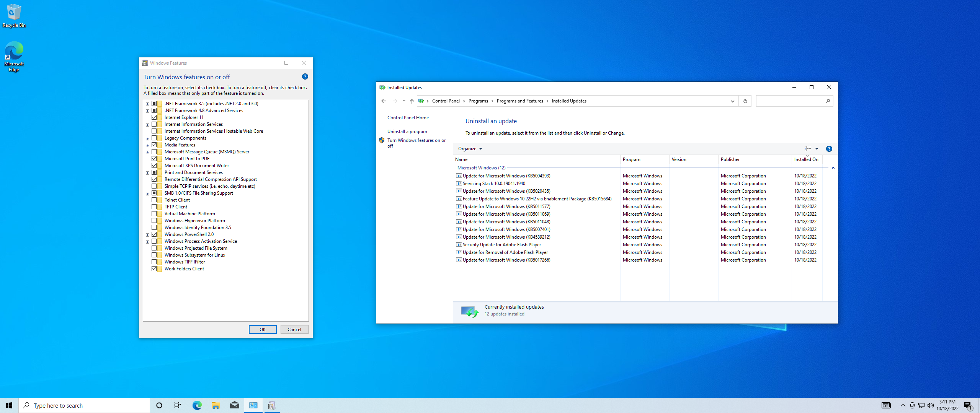Open Task View on the taskbar
This screenshot has height=413, width=980.
[x=178, y=405]
